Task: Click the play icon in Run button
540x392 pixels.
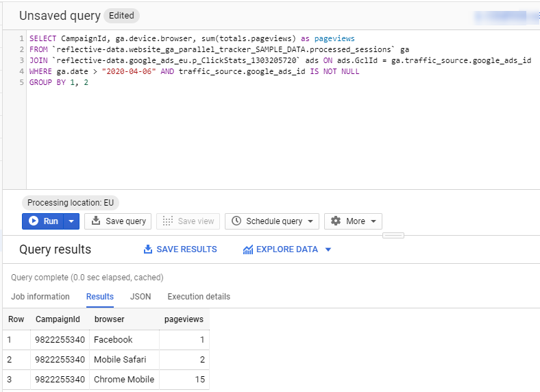Action: tap(34, 221)
